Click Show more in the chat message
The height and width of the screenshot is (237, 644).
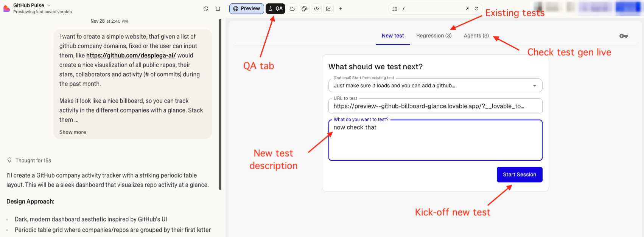pos(73,132)
